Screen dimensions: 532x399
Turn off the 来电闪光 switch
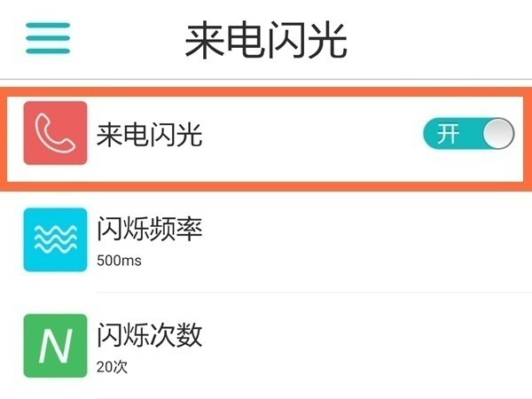coord(468,134)
